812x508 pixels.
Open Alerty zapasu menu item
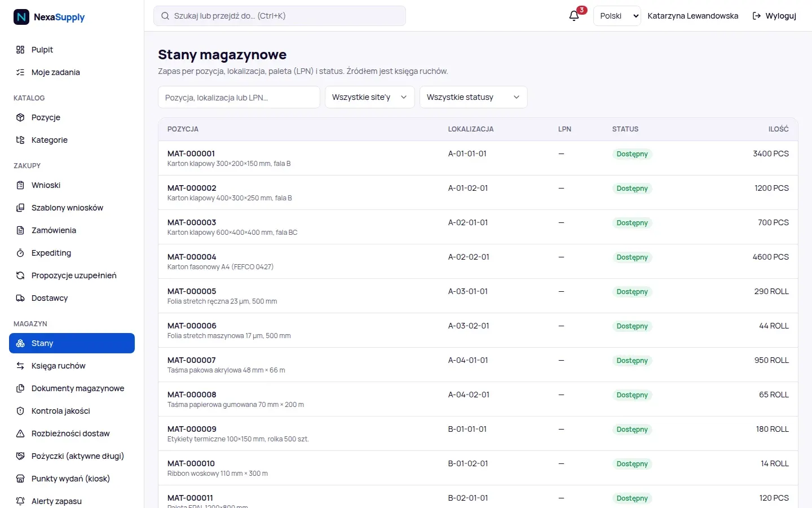point(72,501)
